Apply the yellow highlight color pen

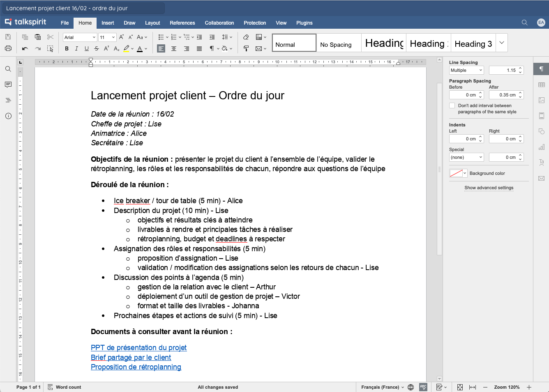pyautogui.click(x=126, y=48)
